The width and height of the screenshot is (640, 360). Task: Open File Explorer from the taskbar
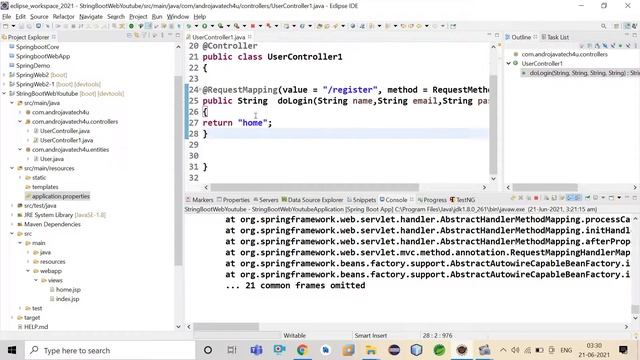371,350
